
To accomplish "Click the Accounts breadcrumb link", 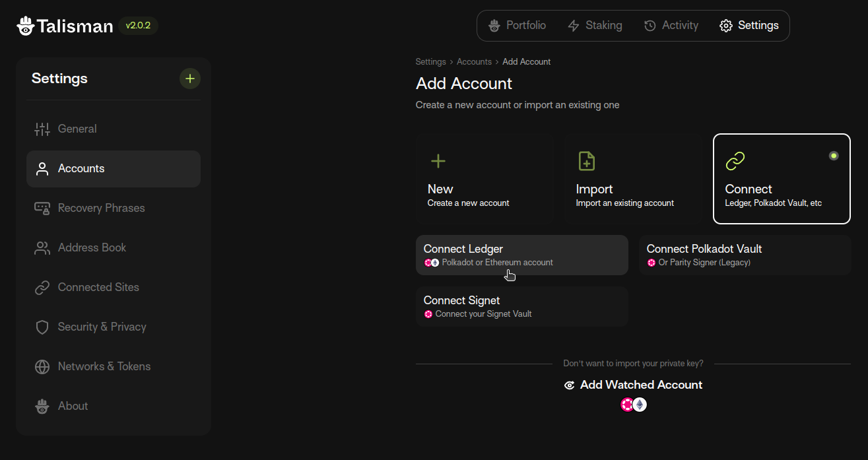I will tap(474, 62).
